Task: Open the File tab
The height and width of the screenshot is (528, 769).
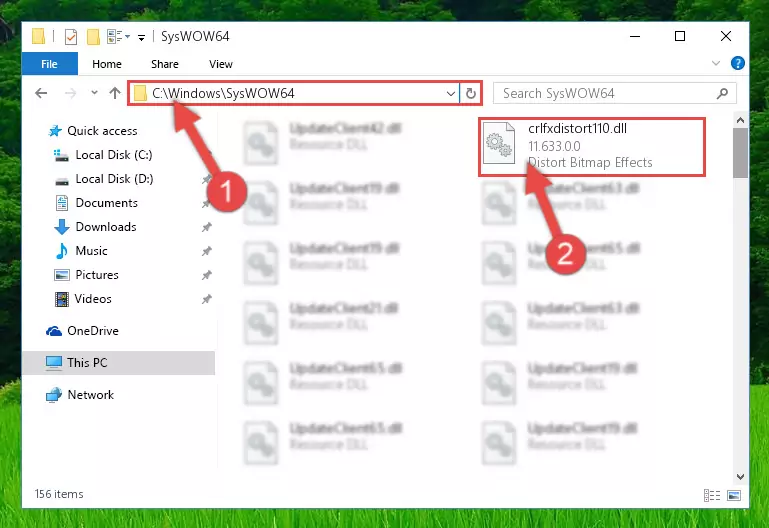Action: coord(50,64)
